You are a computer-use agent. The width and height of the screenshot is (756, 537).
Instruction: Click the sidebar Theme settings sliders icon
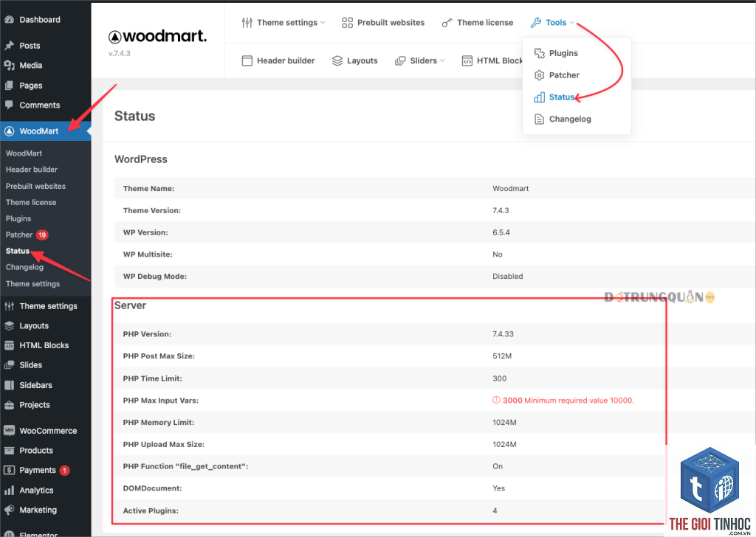pyautogui.click(x=9, y=306)
